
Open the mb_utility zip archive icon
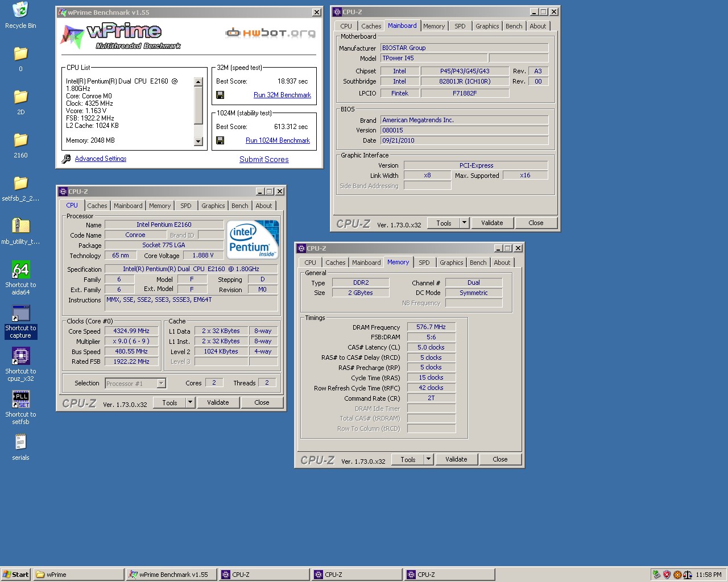coord(20,226)
